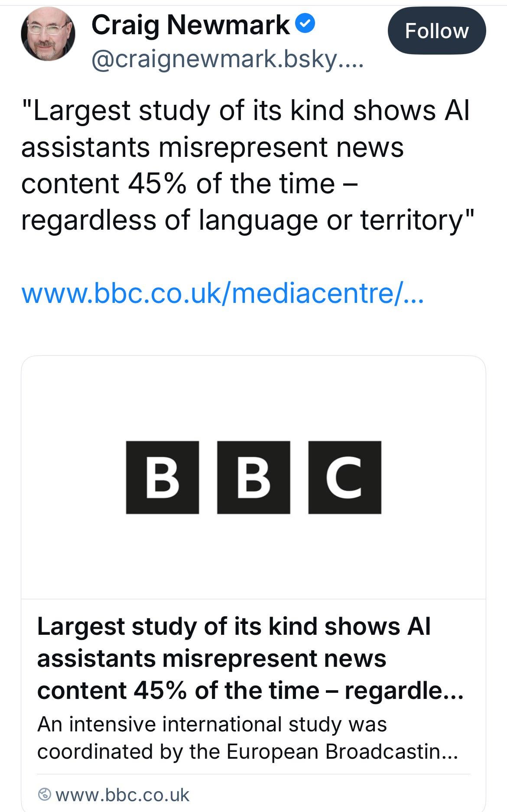The height and width of the screenshot is (812, 507).
Task: Click the globe icon beside www.bbc.co.uk
Action: coord(45,795)
